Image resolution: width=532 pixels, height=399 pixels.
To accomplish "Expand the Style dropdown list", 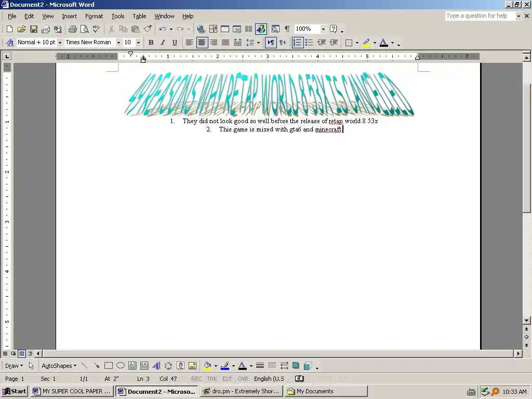I will click(60, 43).
